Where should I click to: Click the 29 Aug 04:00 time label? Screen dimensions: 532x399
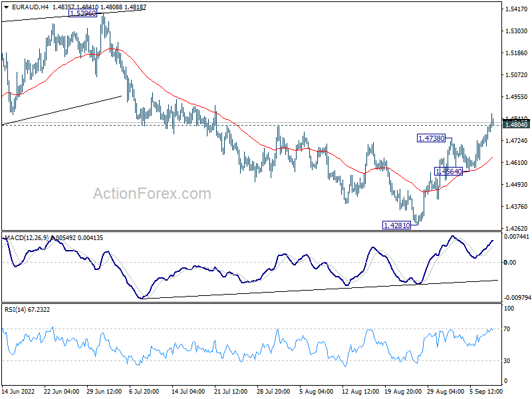(446, 391)
